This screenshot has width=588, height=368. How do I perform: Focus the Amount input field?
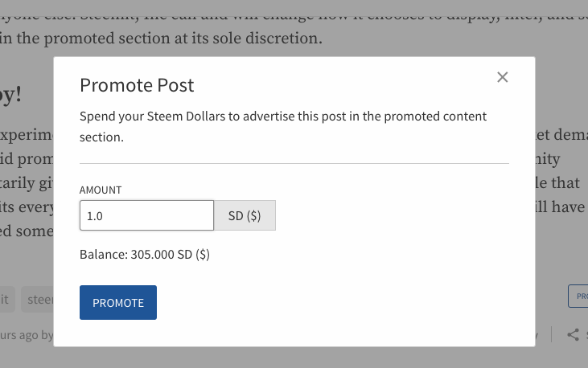point(146,215)
